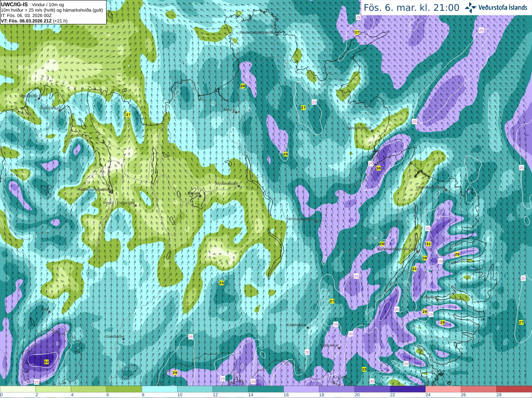
Task: Pick the dark red swatch above 28 m/s
Action: point(514,389)
